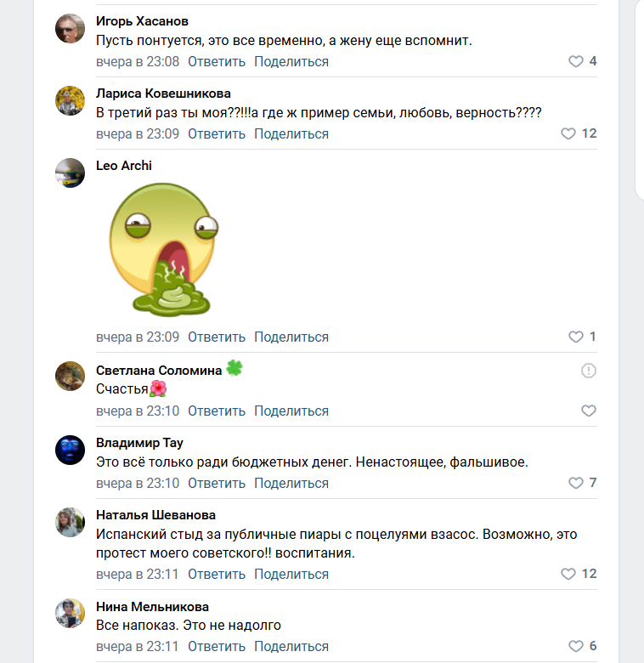The width and height of the screenshot is (644, 663).
Task: Click timestamp on Светлана Соломина's comment
Action: click(138, 411)
